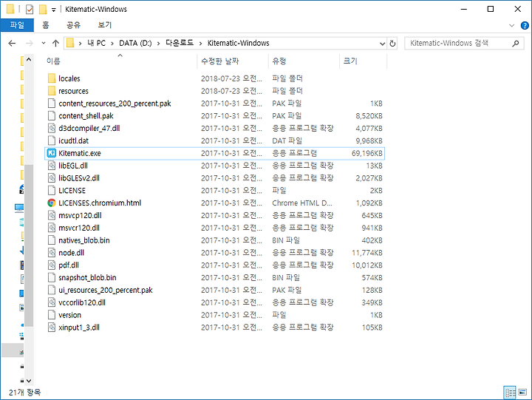Expand the chevron after 내 PC
The width and height of the screenshot is (532, 400).
pyautogui.click(x=112, y=44)
